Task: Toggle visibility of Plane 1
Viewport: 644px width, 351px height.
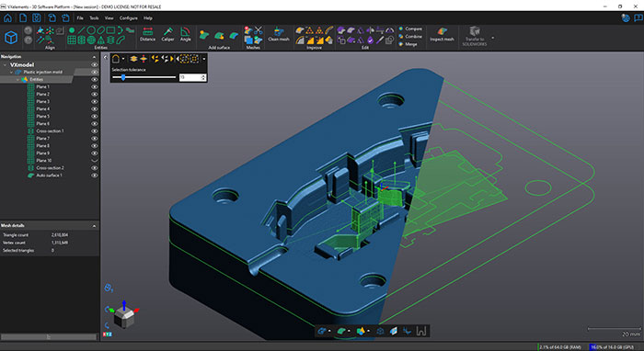Action: pyautogui.click(x=95, y=87)
